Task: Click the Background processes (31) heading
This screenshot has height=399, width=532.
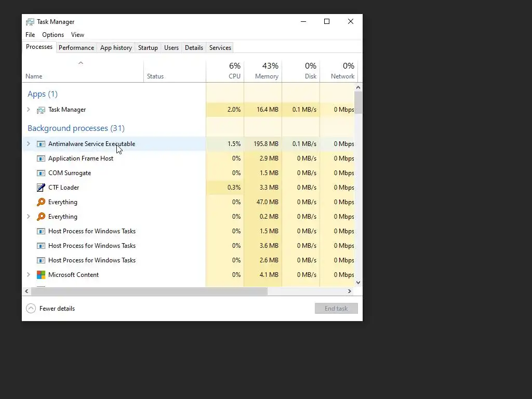Action: [76, 128]
